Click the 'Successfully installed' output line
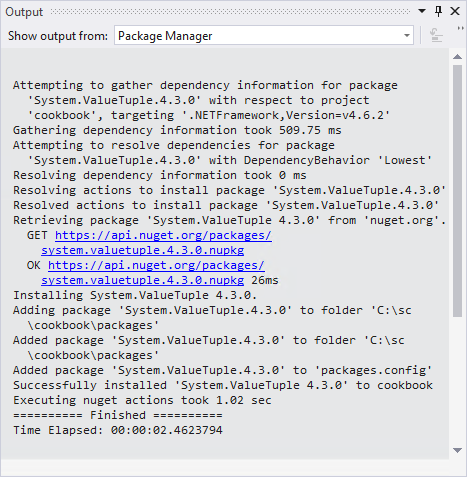467x477 pixels. 223,385
